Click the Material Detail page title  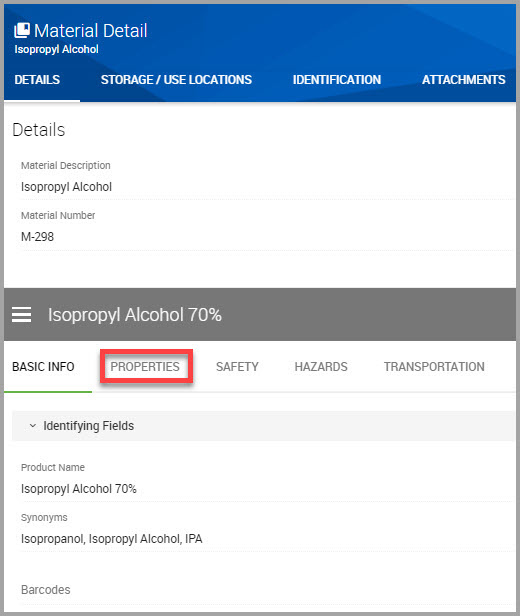90,31
